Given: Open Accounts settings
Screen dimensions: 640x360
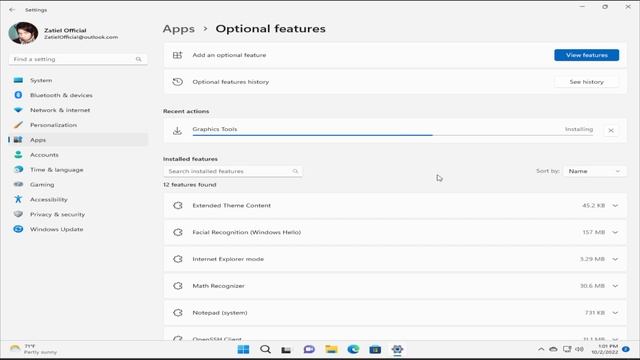Looking at the screenshot, I should (78, 155).
